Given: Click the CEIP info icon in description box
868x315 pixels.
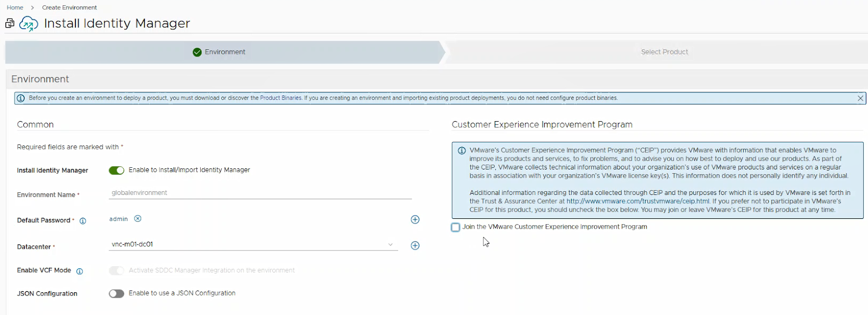Looking at the screenshot, I should [462, 151].
